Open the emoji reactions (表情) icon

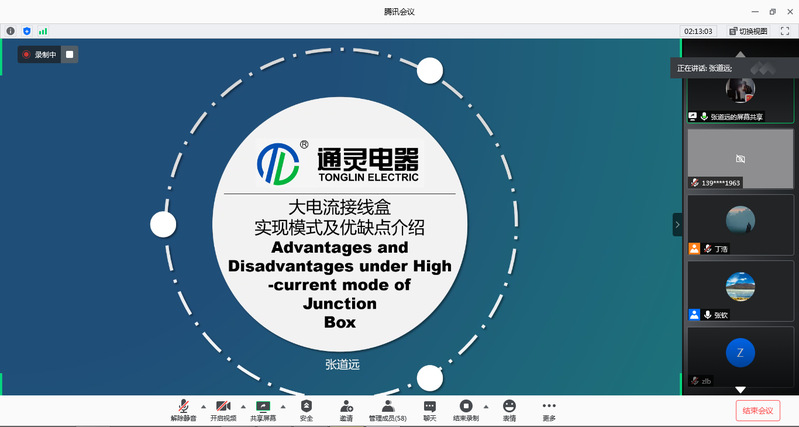point(509,406)
